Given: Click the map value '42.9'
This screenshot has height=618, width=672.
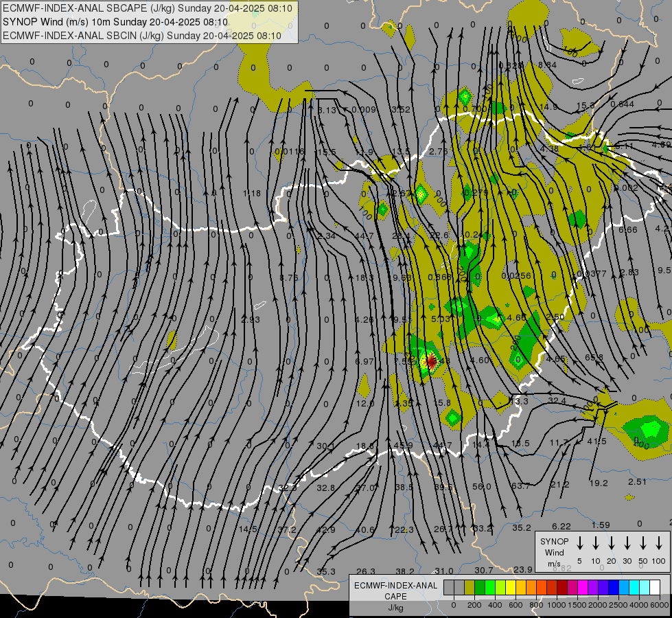Looking at the screenshot, I should click(326, 530).
